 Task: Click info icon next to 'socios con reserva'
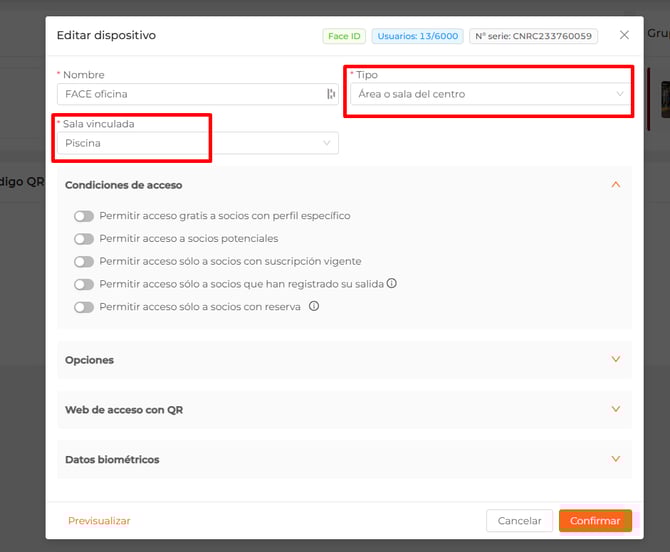point(314,307)
